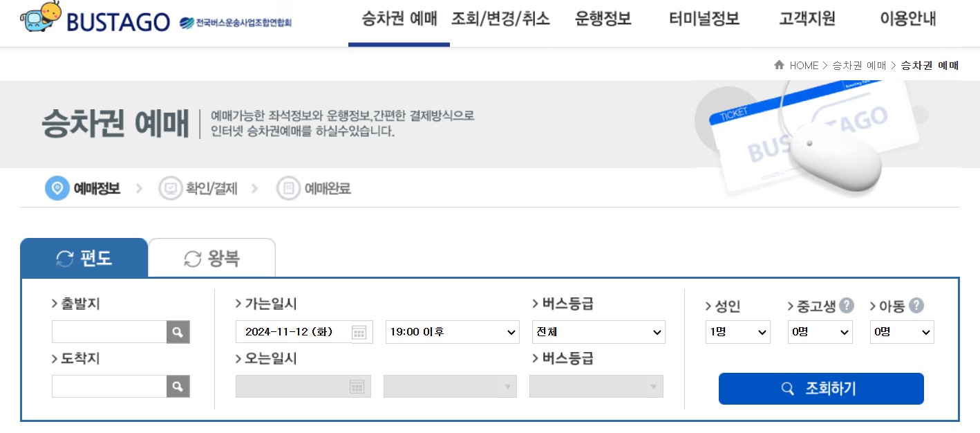Open the calendar icon next to 가는일시
Viewport: 980px width, 433px height.
click(x=359, y=331)
